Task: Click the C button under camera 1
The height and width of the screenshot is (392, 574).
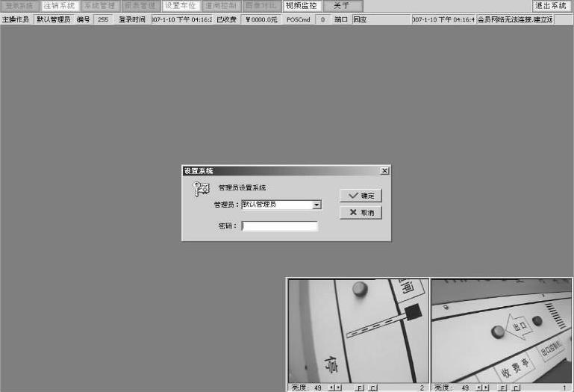Action: pos(517,388)
